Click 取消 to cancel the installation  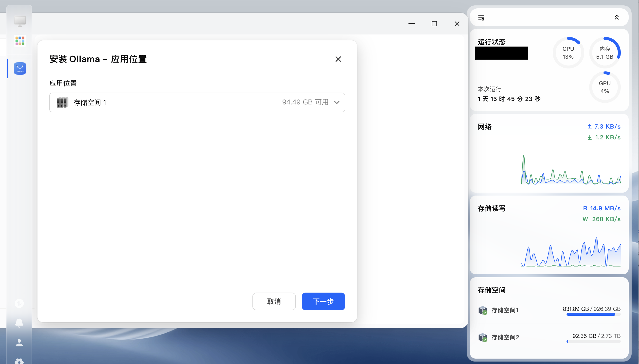274,301
